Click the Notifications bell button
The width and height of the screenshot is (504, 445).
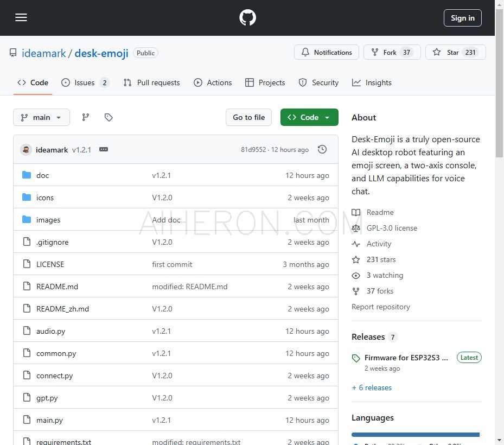point(327,53)
